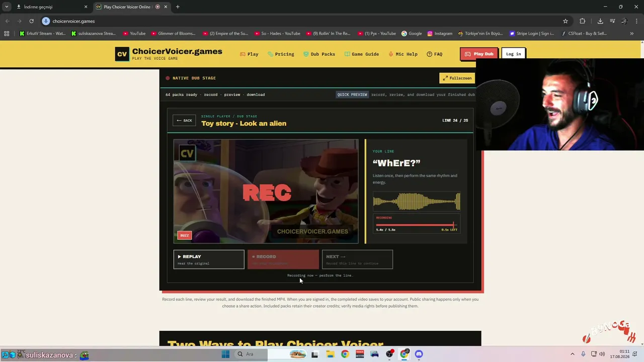Open the YouTube bookmark
The height and width of the screenshot is (362, 644).
point(134,34)
